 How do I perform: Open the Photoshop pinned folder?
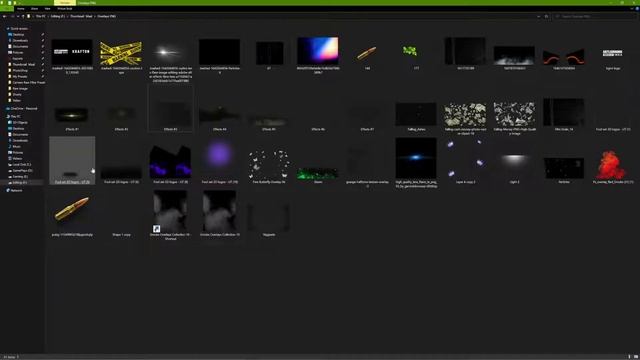[x=20, y=71]
